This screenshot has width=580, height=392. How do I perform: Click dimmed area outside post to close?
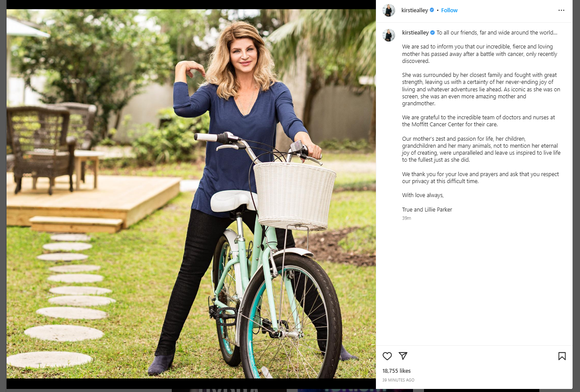pyautogui.click(x=577, y=197)
